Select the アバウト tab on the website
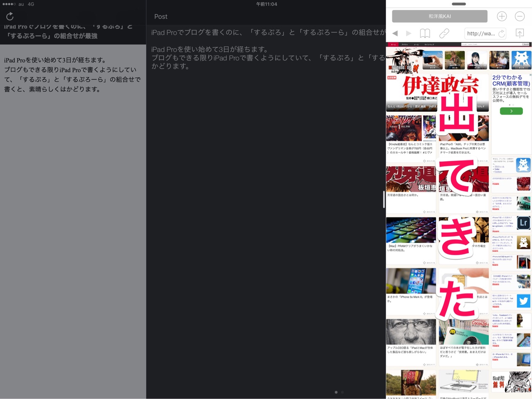Viewport: 532px width, 399px height. (x=405, y=44)
